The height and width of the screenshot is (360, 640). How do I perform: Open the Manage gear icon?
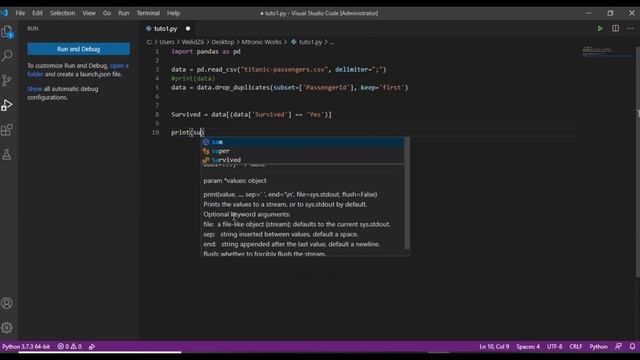click(7, 327)
